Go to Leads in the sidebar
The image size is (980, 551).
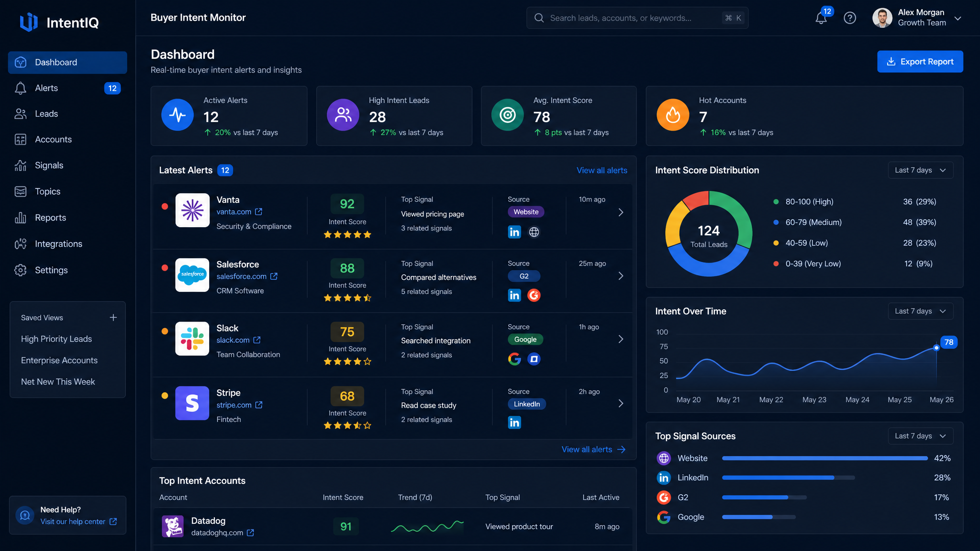67,114
